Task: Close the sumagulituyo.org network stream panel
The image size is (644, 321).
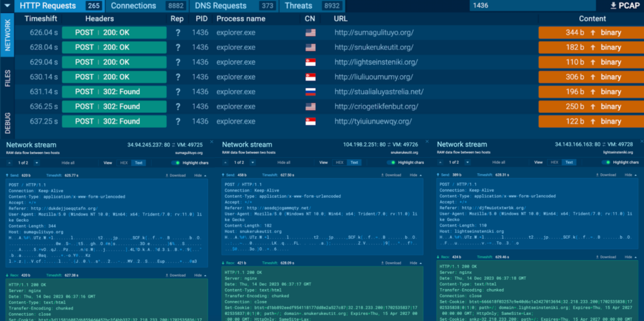Action: click(x=211, y=142)
